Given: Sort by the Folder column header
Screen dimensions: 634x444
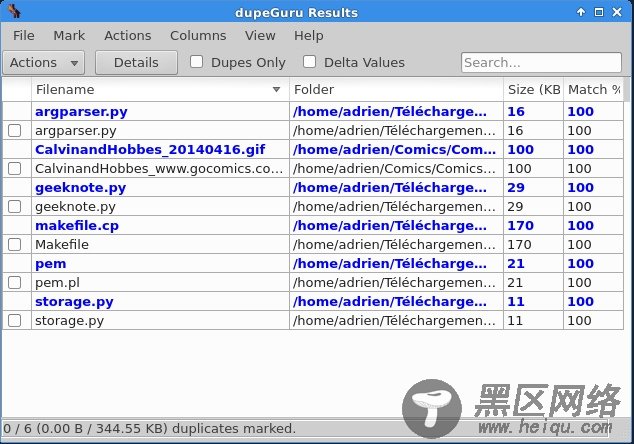Looking at the screenshot, I should point(396,89).
